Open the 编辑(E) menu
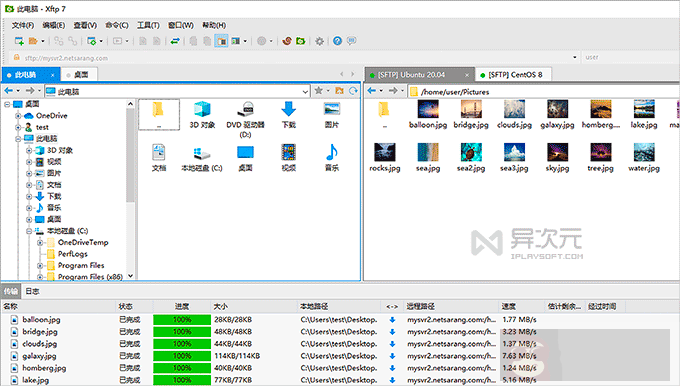 click(53, 25)
